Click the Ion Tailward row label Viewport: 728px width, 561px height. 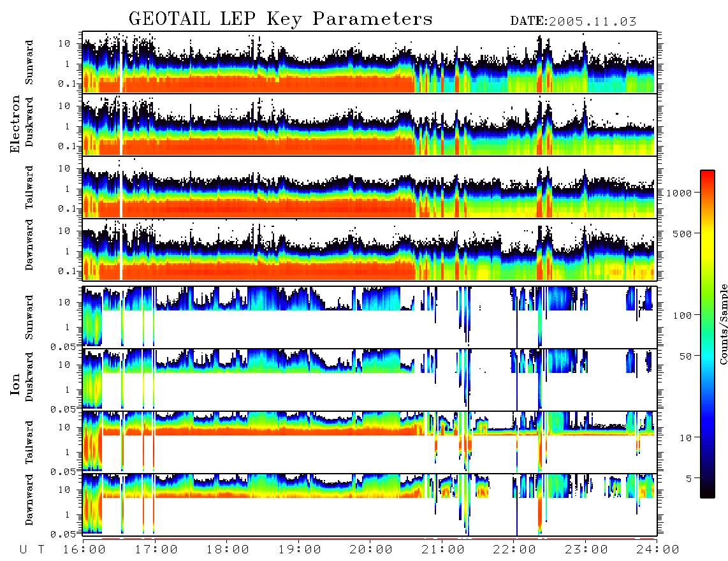pyautogui.click(x=29, y=442)
